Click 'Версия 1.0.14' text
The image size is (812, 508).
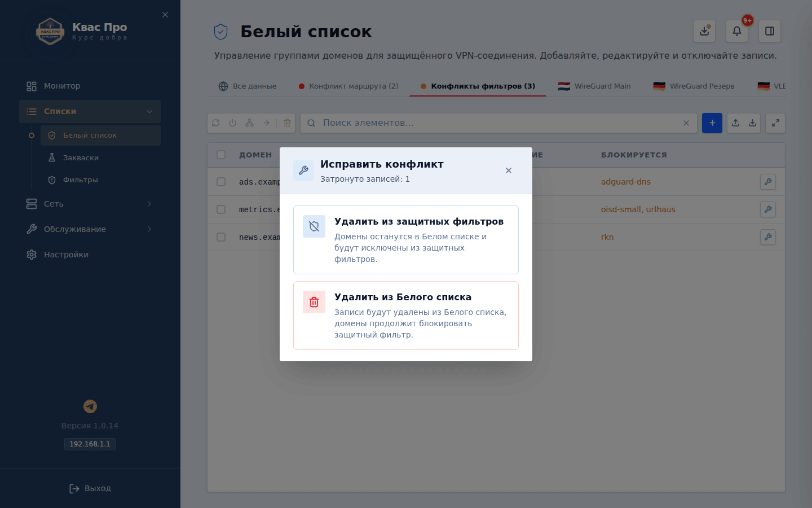[90, 426]
